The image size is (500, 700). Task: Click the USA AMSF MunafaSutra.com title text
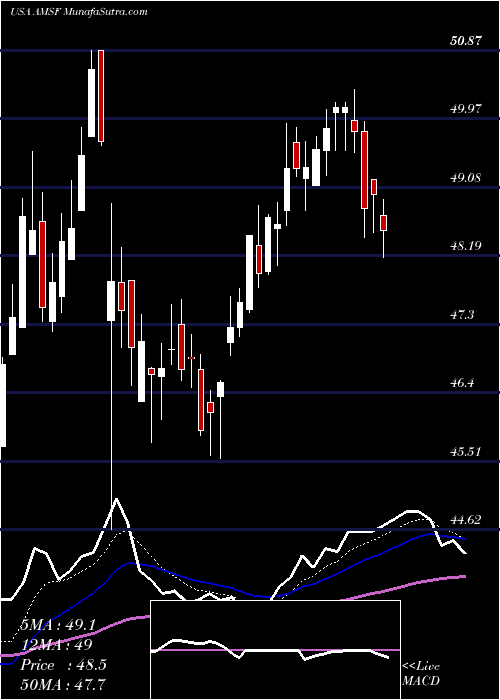click(79, 11)
